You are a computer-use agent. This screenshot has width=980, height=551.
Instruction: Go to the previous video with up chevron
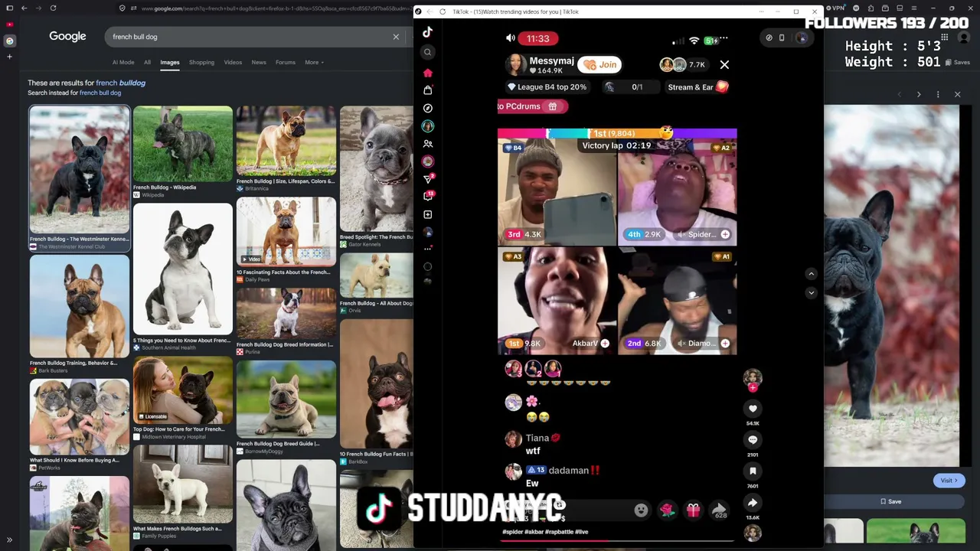click(x=812, y=274)
